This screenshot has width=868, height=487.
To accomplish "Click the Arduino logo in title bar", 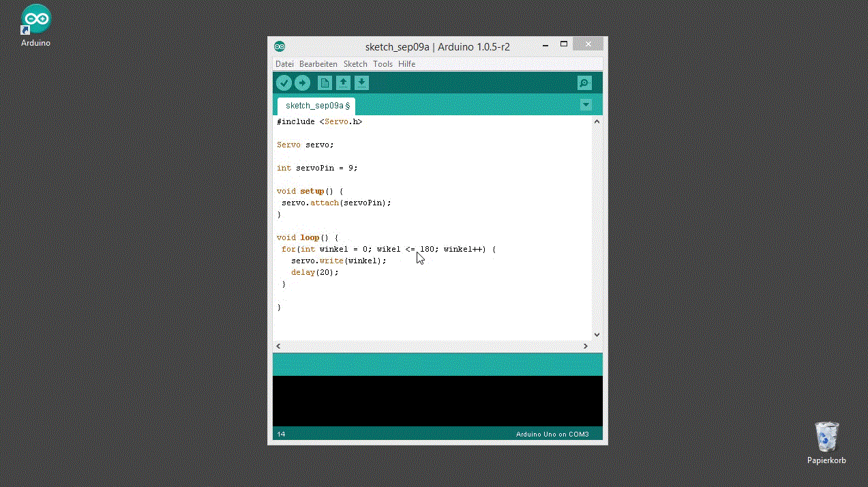I will click(280, 46).
